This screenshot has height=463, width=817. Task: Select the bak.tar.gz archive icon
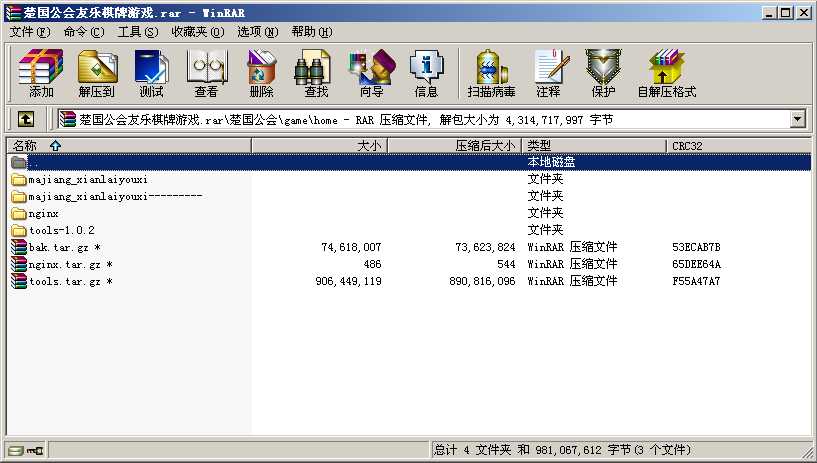click(x=19, y=247)
